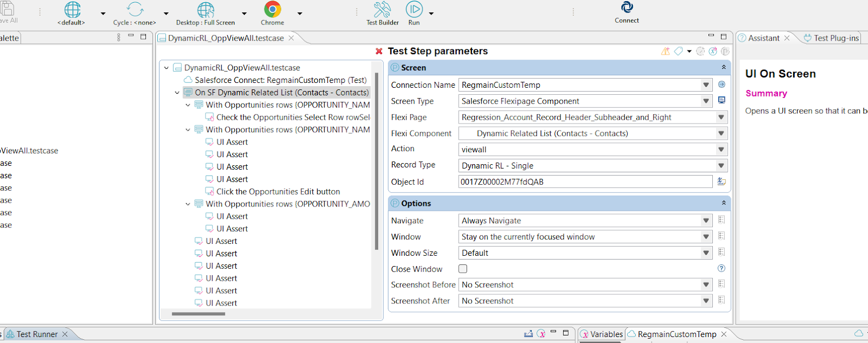Click the Connect icon in toolbar

pyautogui.click(x=627, y=8)
